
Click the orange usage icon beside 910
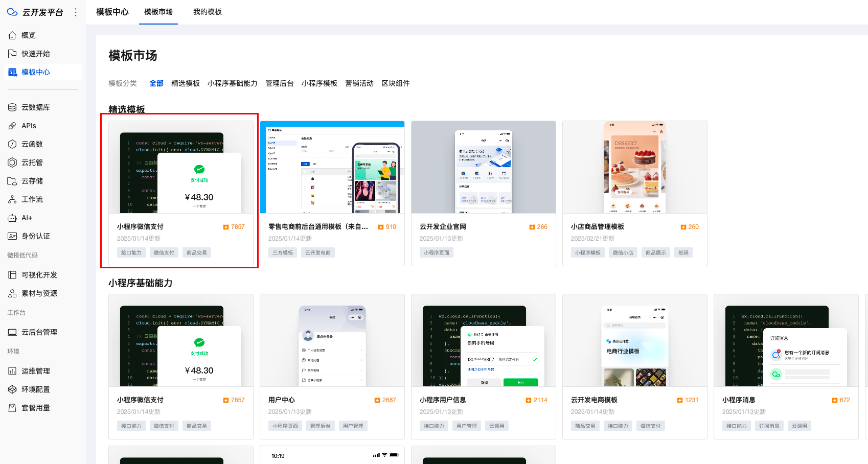pos(380,227)
